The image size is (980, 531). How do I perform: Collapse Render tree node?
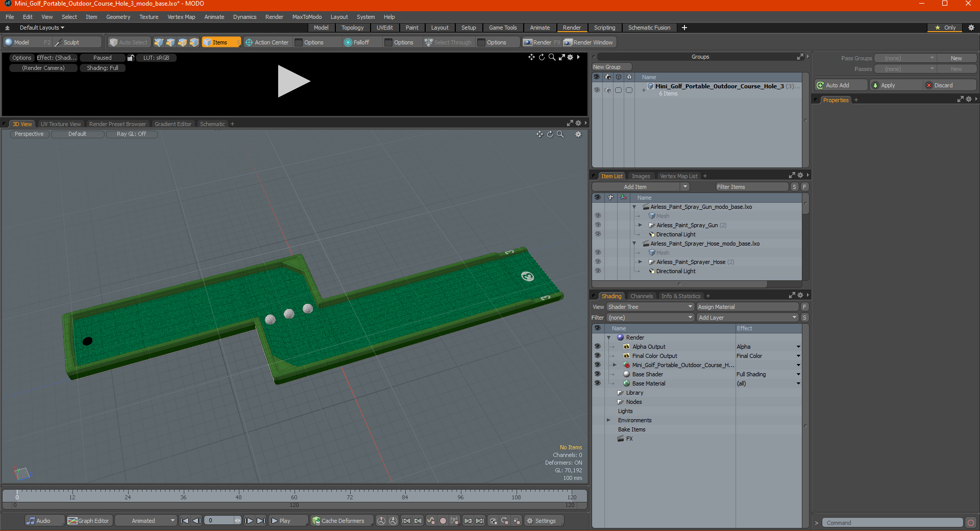coord(608,337)
